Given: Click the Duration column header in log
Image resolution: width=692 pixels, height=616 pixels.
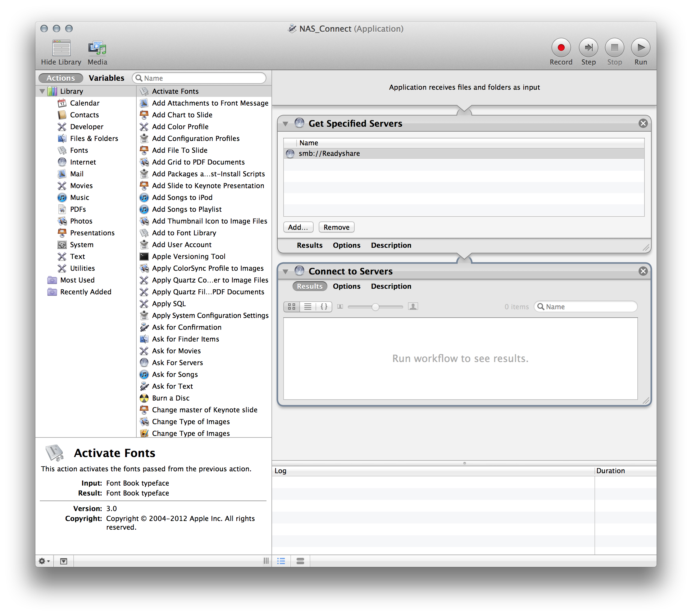Looking at the screenshot, I should (625, 471).
